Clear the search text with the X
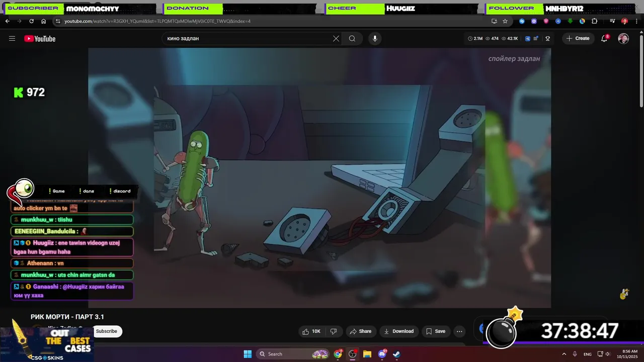 coord(336,39)
